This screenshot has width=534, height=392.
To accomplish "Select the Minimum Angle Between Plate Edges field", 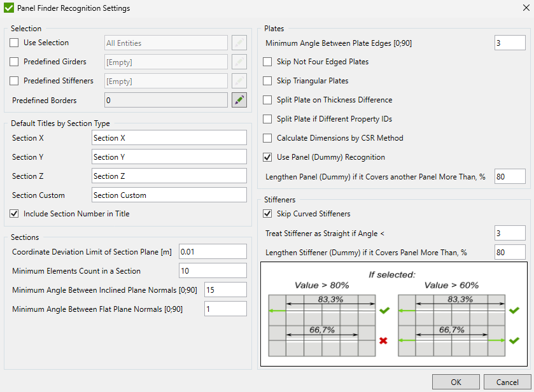I will click(509, 43).
